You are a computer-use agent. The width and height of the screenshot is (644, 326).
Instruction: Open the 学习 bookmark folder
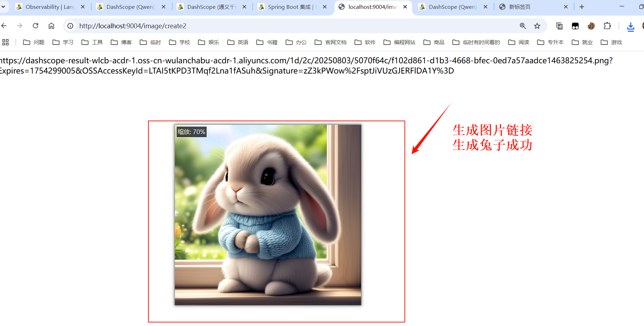pos(63,42)
